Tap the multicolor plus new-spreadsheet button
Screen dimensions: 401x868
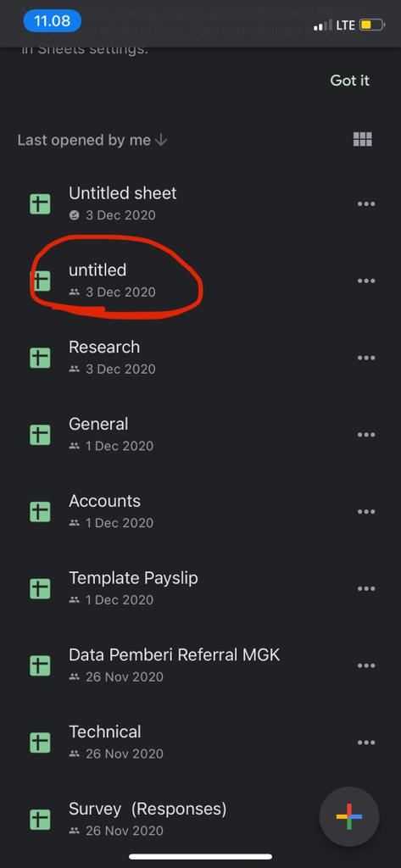click(x=349, y=816)
